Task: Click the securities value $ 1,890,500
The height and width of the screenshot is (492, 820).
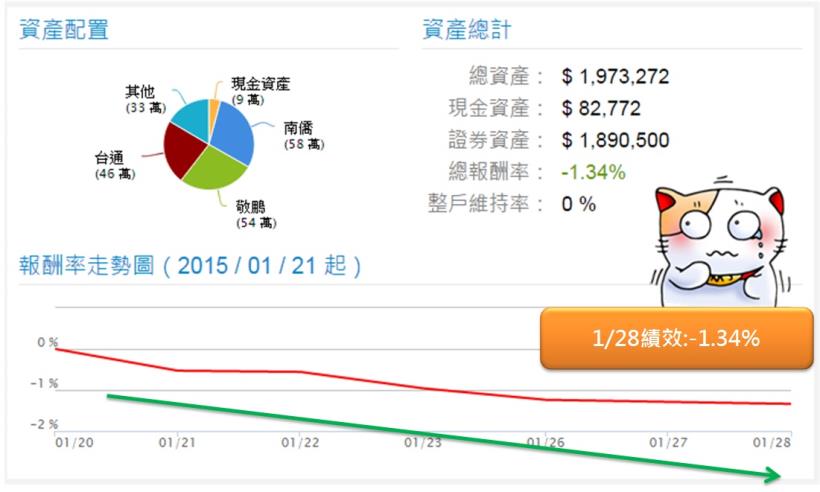Action: click(x=615, y=140)
